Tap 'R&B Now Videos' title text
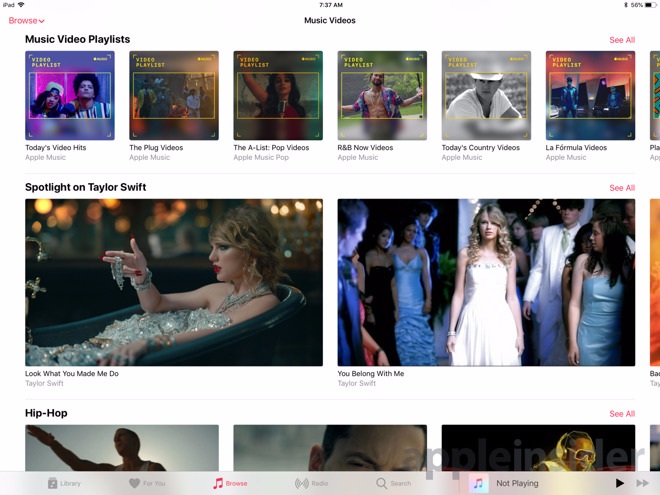 tap(365, 148)
